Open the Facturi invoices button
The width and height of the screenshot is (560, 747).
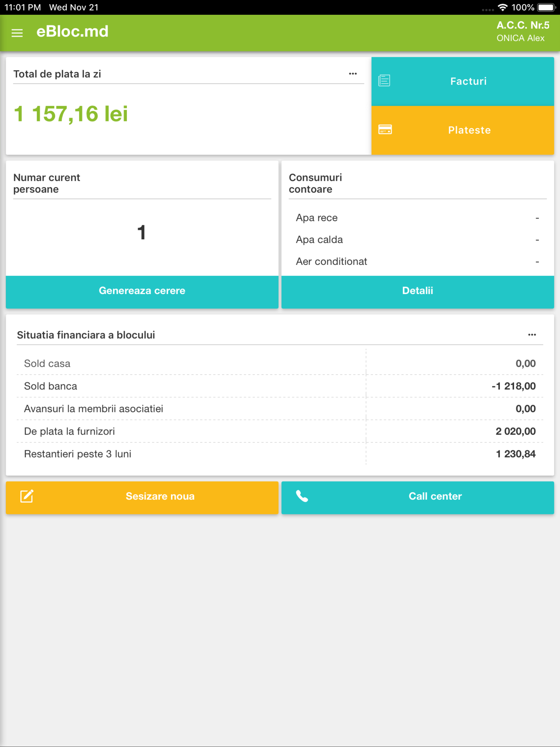pos(462,81)
